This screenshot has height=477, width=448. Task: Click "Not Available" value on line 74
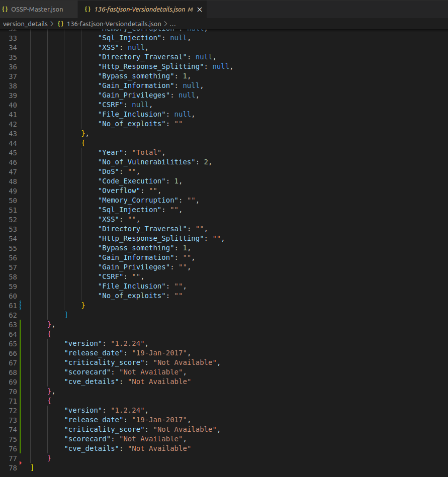point(185,429)
